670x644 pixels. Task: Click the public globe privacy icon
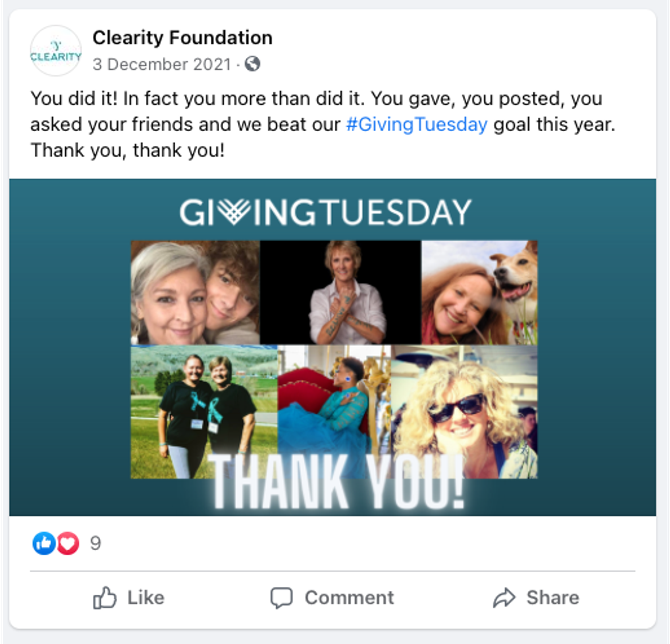[x=252, y=64]
